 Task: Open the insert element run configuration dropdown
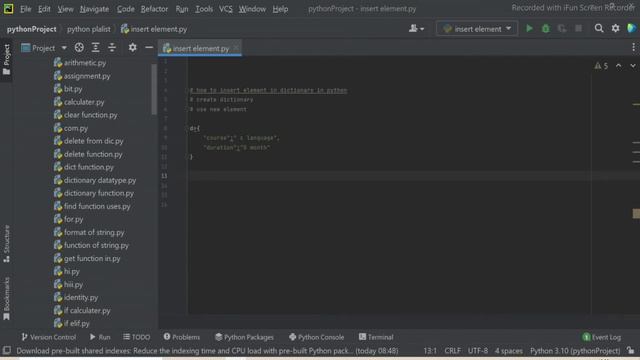click(x=477, y=29)
